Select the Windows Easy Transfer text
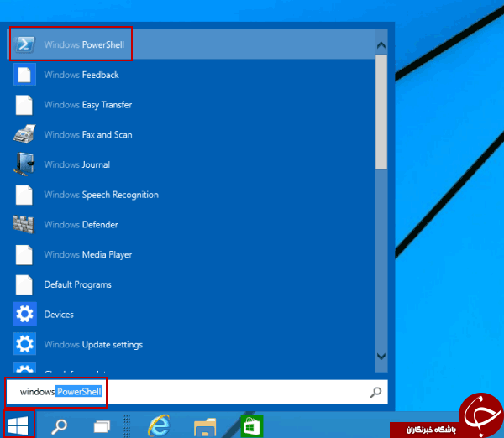Screen dimensions: 504x438 pos(88,105)
